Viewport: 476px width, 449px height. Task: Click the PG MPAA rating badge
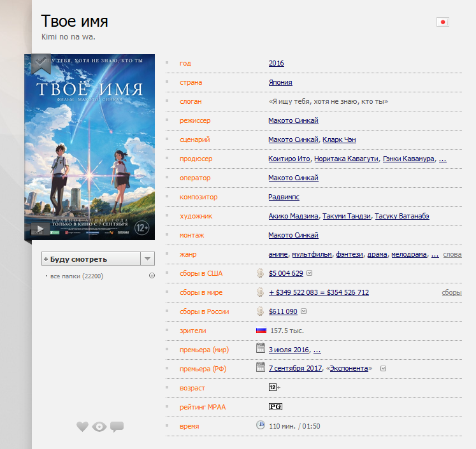pyautogui.click(x=275, y=406)
